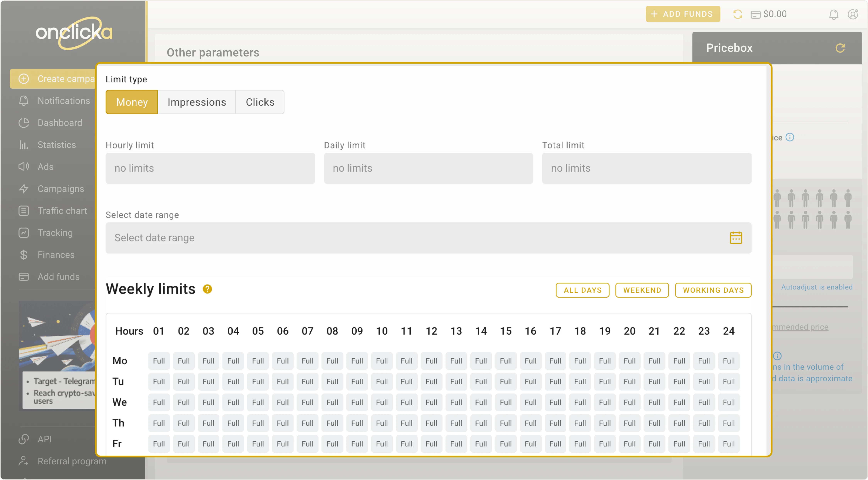This screenshot has height=480, width=868.
Task: Click the Daily limit input field
Action: pos(428,168)
